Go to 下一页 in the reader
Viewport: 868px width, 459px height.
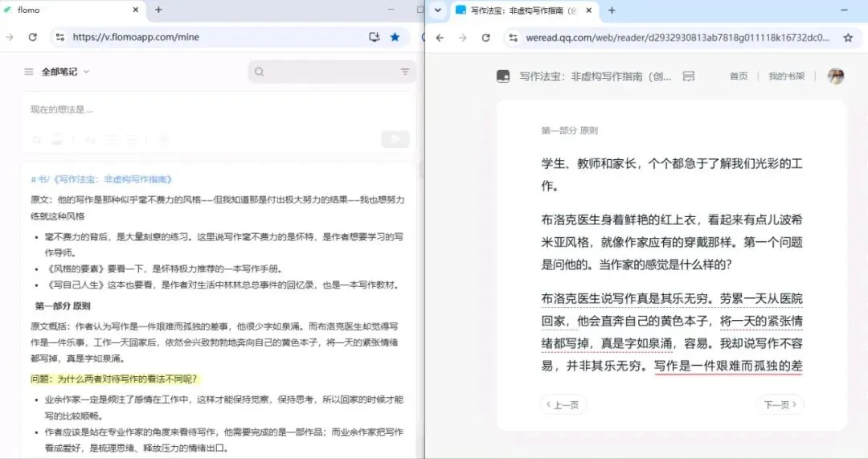(x=780, y=404)
